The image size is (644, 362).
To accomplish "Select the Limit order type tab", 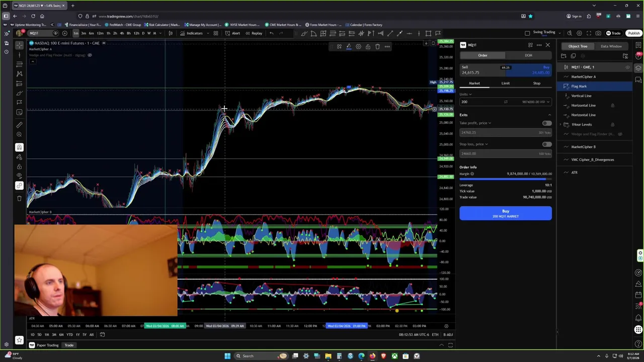I will pyautogui.click(x=505, y=83).
